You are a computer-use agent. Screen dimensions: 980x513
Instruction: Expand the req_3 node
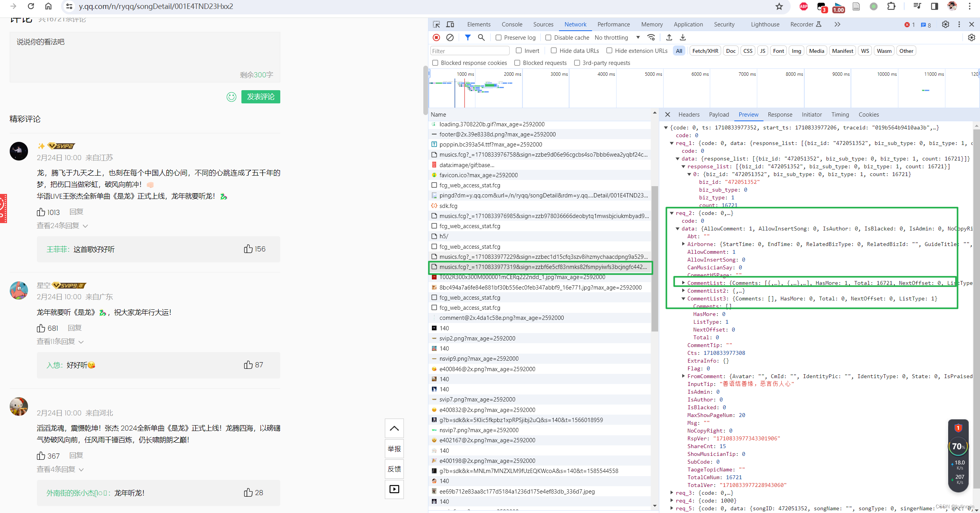(672, 493)
